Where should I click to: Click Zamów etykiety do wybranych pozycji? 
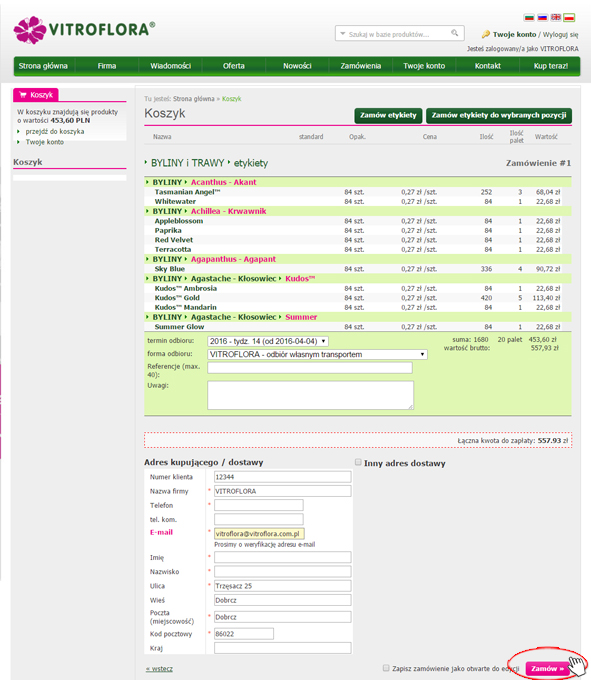tap(499, 115)
